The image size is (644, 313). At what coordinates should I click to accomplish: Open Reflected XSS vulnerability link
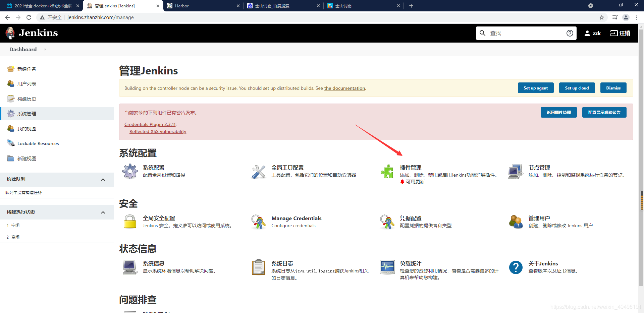[x=158, y=131]
